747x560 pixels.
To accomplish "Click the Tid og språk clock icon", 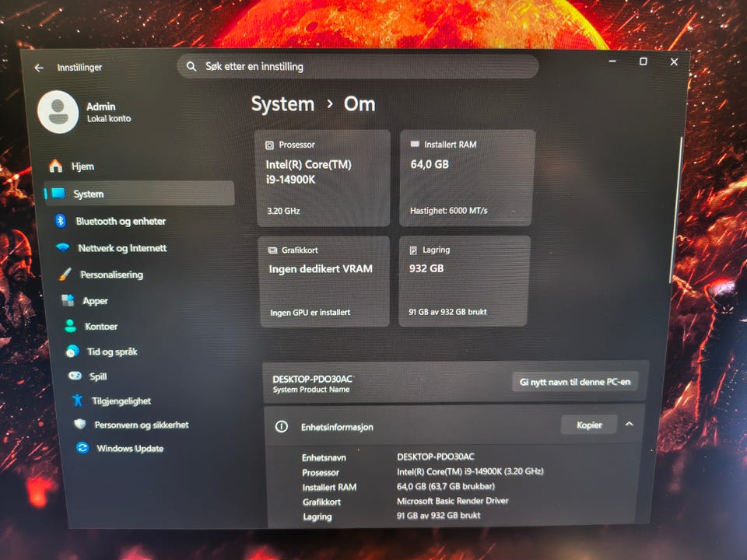I will tap(72, 352).
